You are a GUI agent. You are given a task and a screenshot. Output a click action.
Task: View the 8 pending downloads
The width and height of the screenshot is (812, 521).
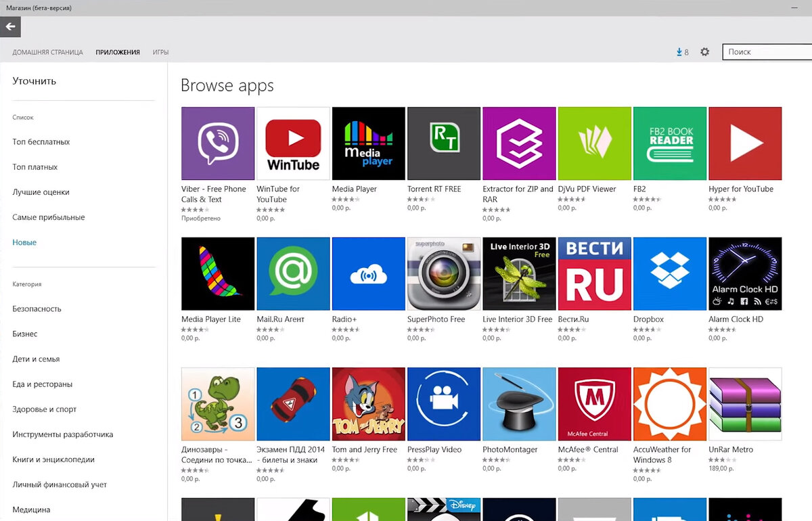(x=682, y=52)
